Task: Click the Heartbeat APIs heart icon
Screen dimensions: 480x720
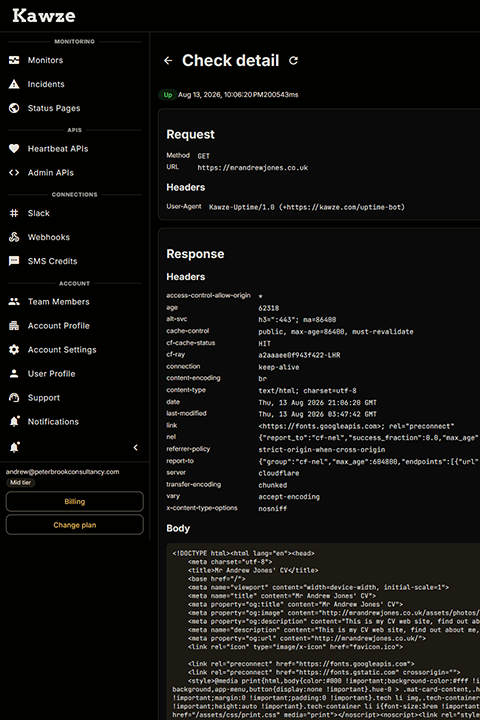Action: click(x=14, y=148)
